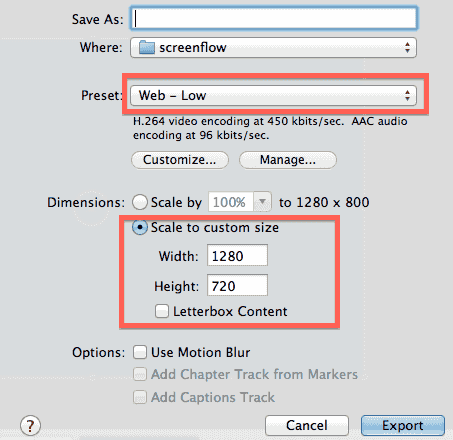Click the Where popup stepper arrows
Screen dimensions: 453x440
407,48
